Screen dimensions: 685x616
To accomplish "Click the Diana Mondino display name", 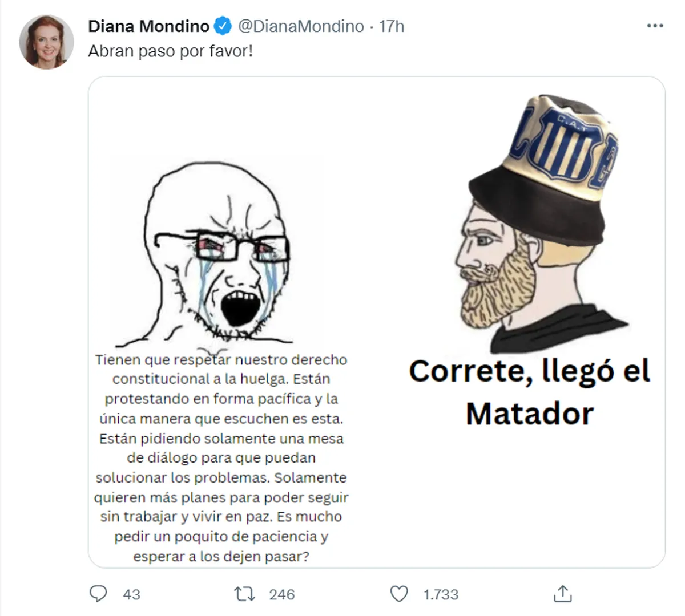I will pyautogui.click(x=148, y=26).
